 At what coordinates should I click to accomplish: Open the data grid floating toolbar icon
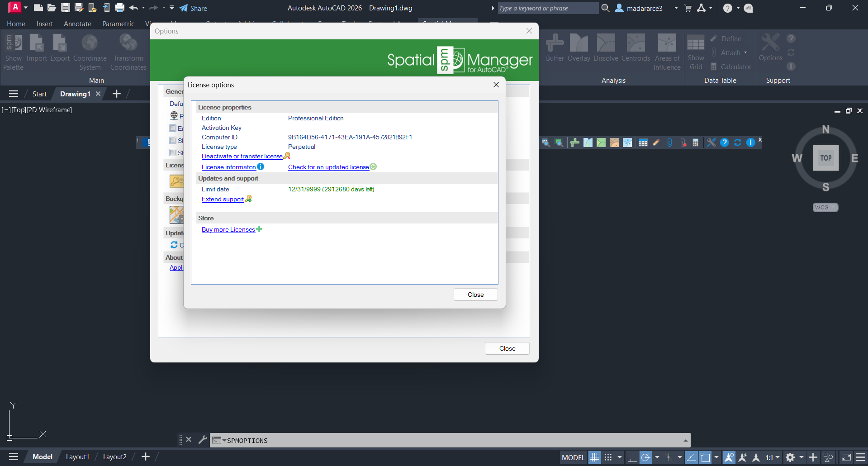tap(643, 143)
